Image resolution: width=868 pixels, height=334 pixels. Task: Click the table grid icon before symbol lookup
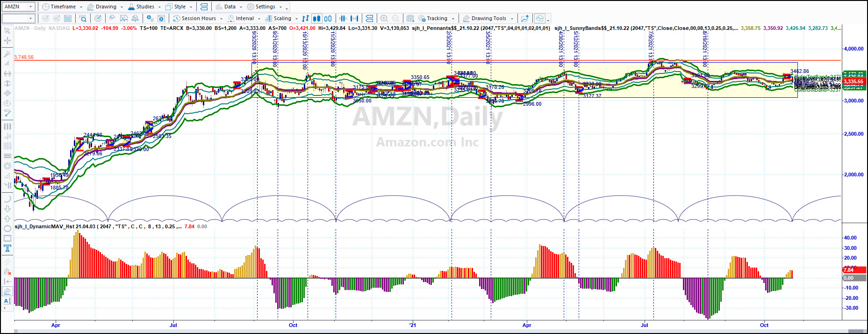click(x=68, y=18)
